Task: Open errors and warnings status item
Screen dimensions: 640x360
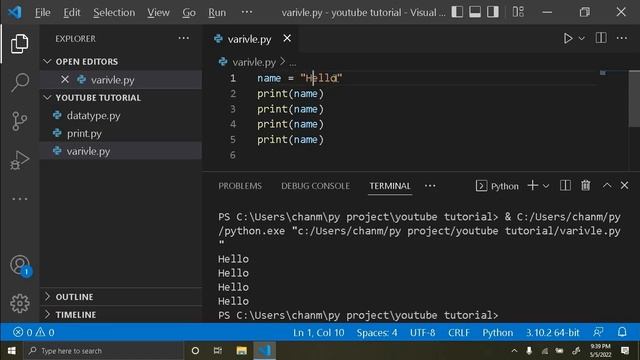Action: point(34,332)
